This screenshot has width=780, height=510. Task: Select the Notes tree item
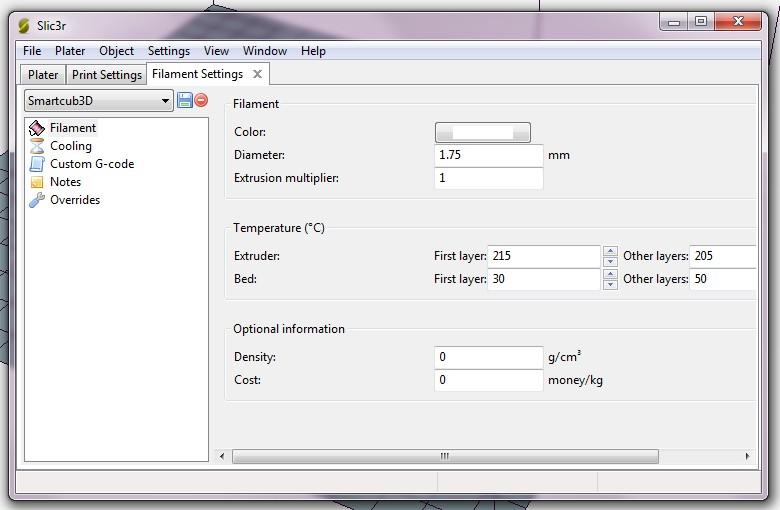pos(65,182)
